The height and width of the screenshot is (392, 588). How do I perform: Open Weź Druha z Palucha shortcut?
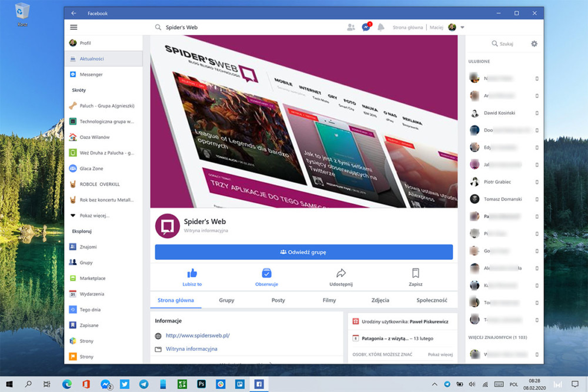pos(103,153)
